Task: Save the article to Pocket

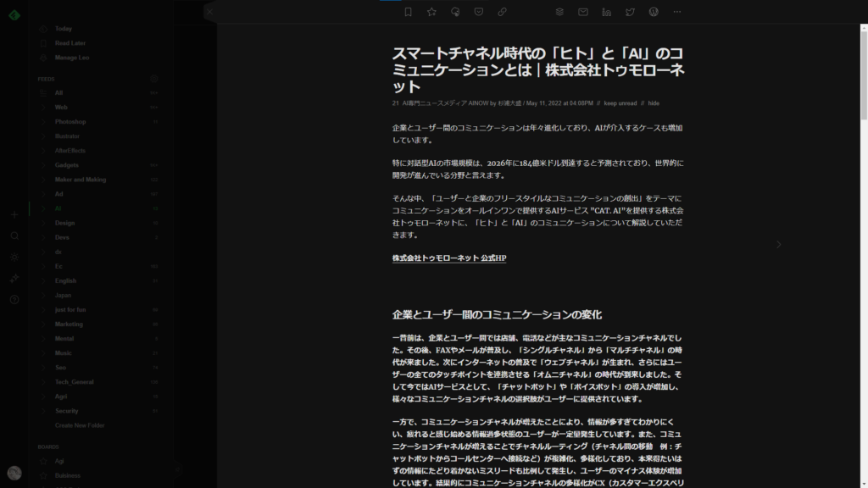Action: [x=479, y=12]
